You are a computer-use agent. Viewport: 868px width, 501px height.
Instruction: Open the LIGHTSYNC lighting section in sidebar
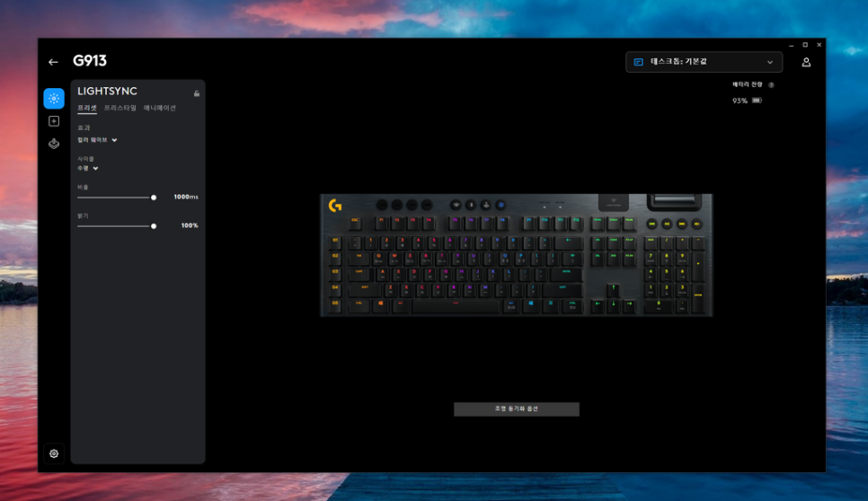click(54, 99)
